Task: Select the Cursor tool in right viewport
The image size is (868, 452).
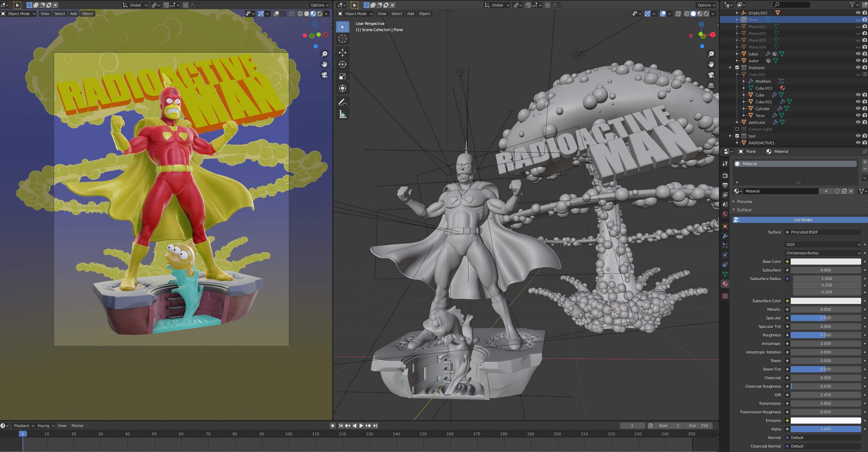Action: click(x=343, y=39)
